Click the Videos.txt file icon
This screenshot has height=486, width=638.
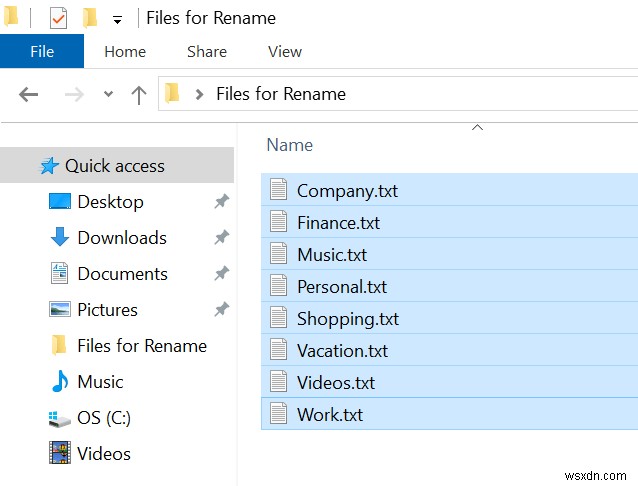[279, 381]
